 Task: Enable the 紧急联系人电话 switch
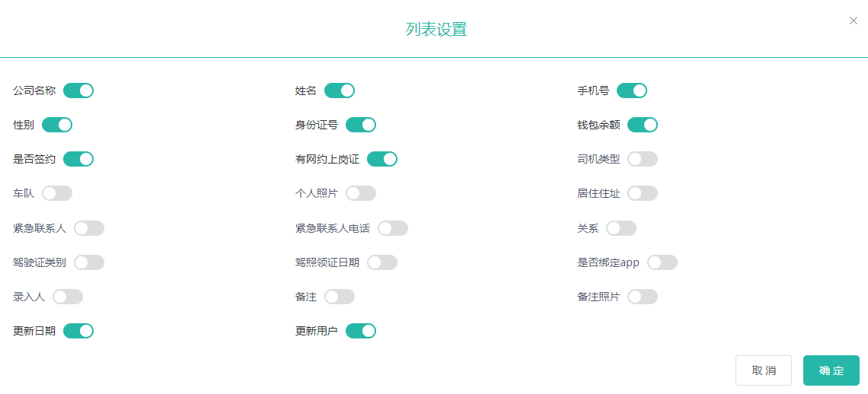393,228
